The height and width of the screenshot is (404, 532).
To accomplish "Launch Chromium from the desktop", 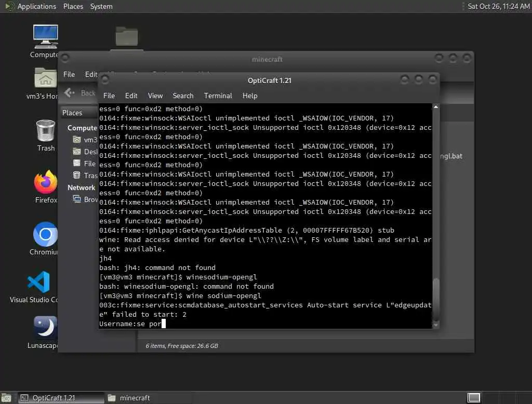I will [46, 234].
